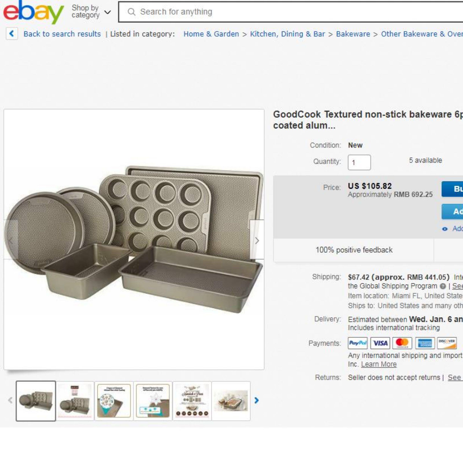
Task: Click the Buy It Now button
Action: (x=452, y=189)
